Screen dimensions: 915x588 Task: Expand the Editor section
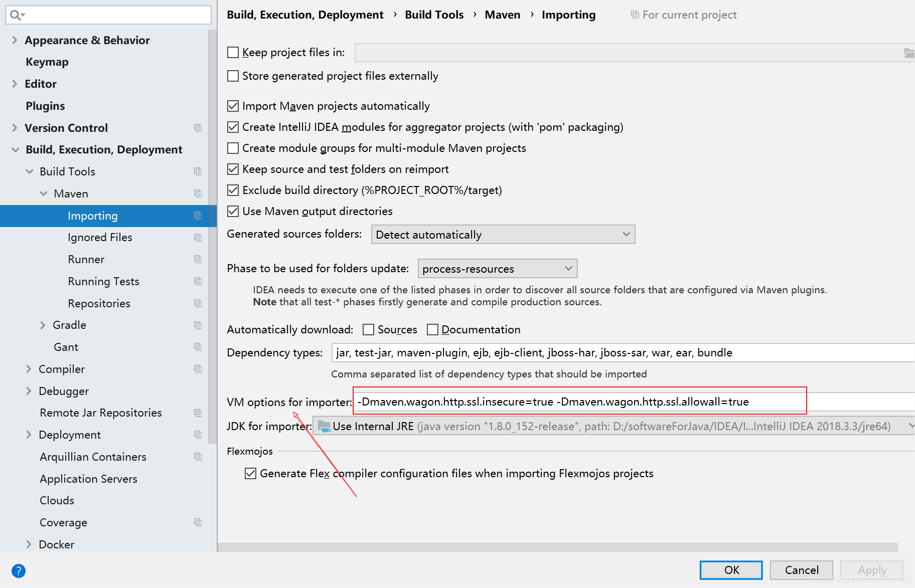(x=15, y=84)
